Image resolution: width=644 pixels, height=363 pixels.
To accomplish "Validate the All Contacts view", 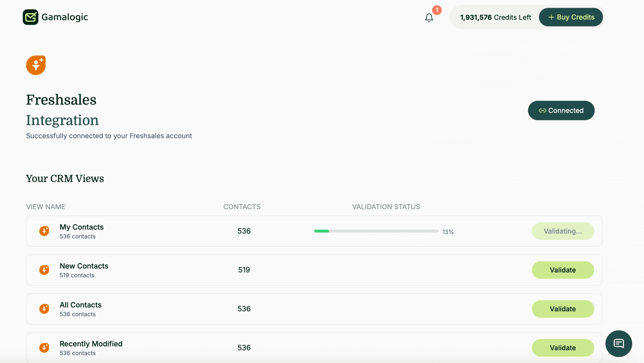I will (x=563, y=309).
